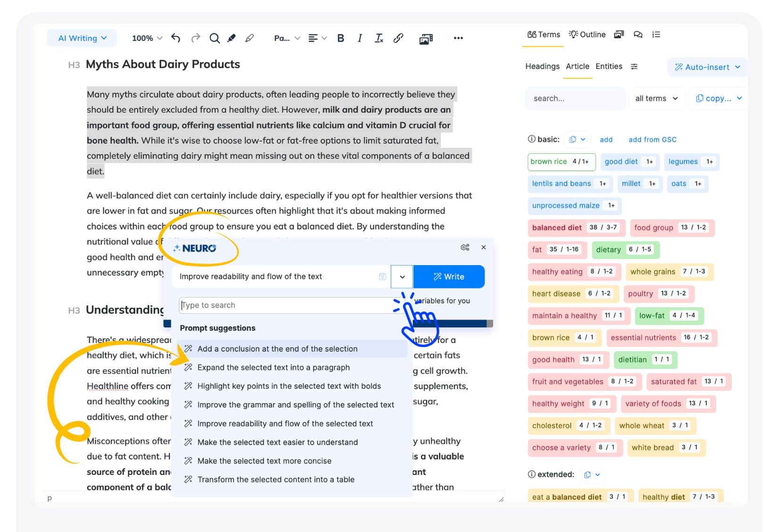Viewport: 778px width, 532px height.
Task: Open the images panel icon in sidebar
Action: click(619, 34)
